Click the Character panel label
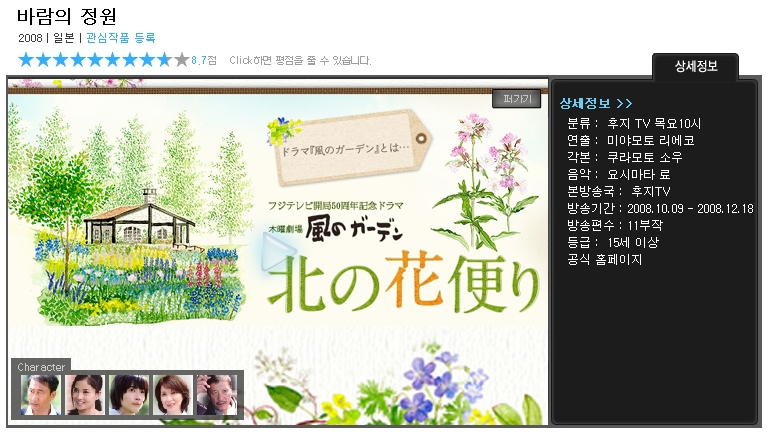Screen dimensions: 767x434 (42, 367)
